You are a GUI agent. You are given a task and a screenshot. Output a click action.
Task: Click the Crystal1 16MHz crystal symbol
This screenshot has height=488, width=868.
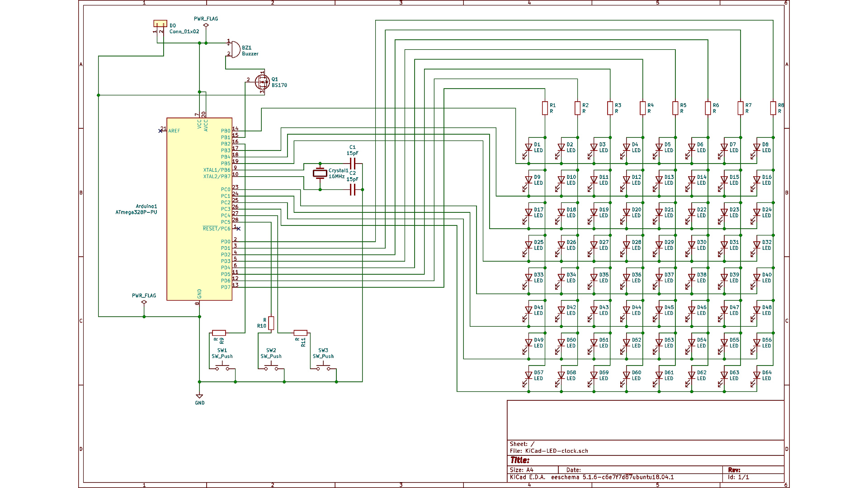click(320, 173)
